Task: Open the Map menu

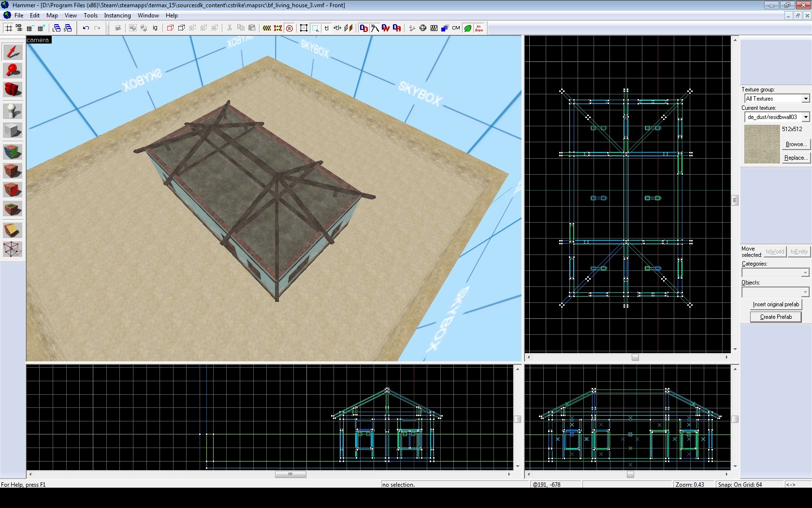Action: 52,15
